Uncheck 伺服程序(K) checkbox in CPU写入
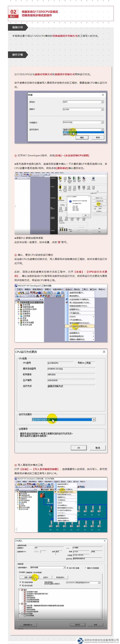 (x=25, y=596)
